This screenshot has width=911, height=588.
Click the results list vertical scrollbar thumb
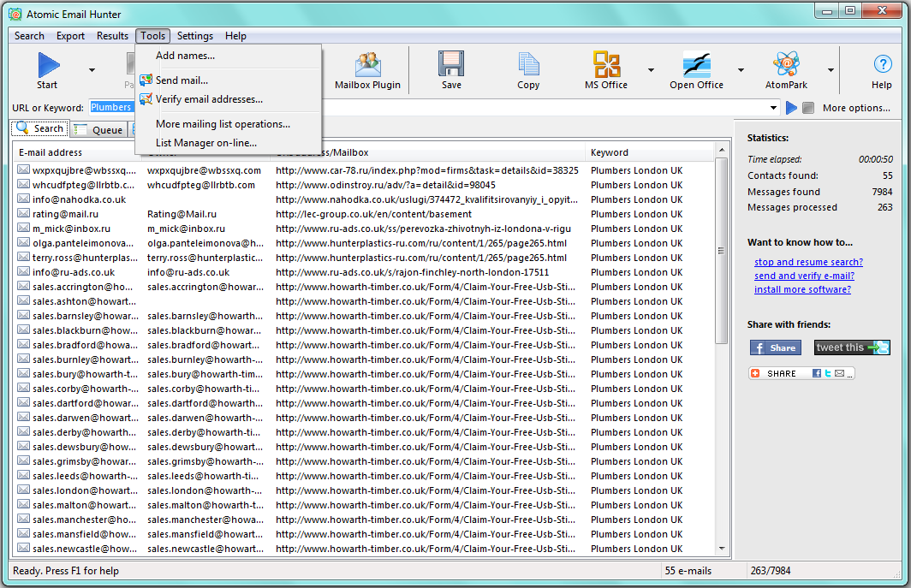[x=722, y=251]
